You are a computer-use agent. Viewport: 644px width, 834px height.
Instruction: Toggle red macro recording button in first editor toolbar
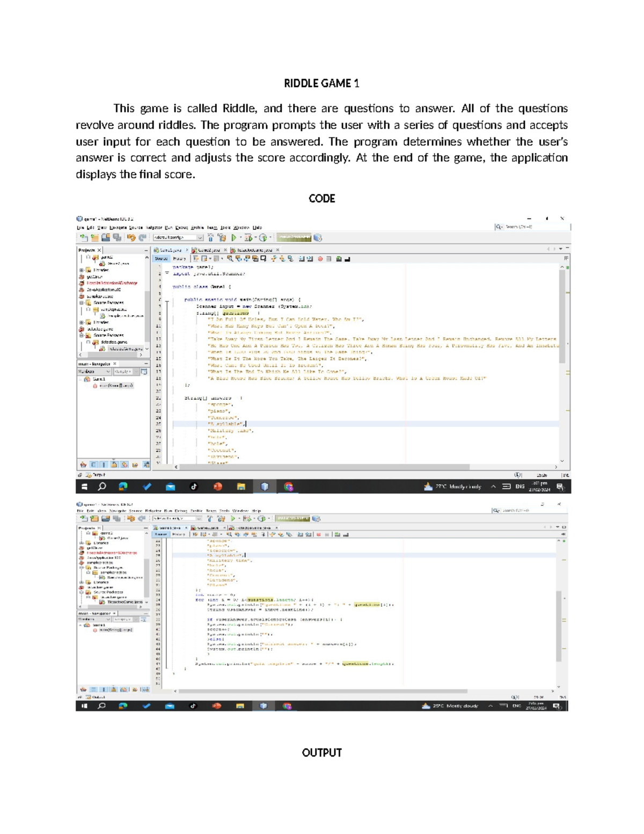(320, 259)
